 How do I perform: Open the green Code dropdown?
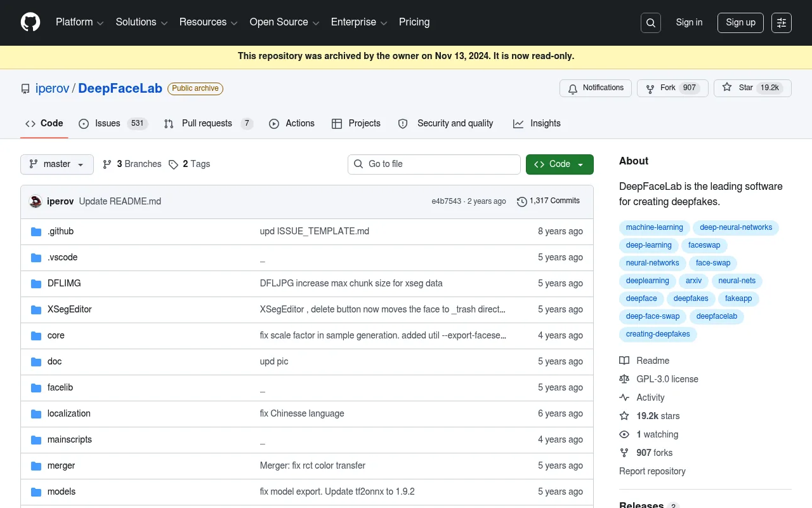560,164
